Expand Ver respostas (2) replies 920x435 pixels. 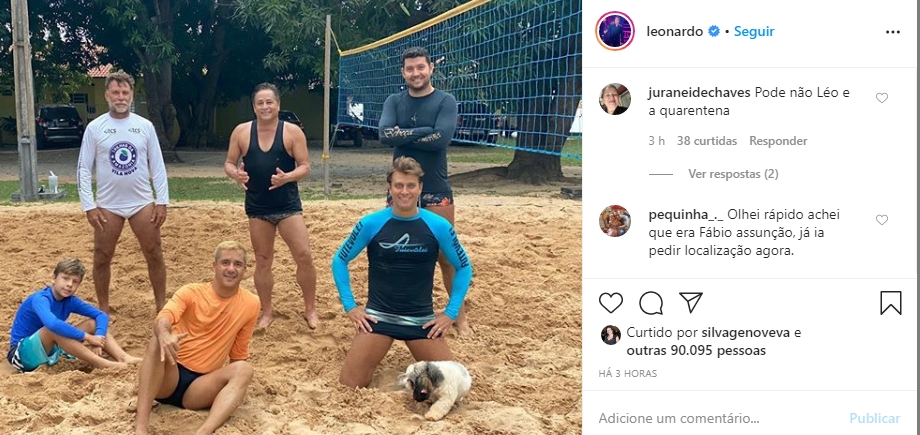point(733,174)
